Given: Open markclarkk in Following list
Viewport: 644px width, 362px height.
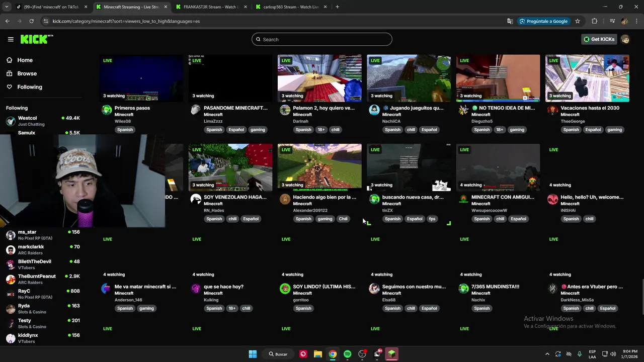Looking at the screenshot, I should tap(43, 249).
